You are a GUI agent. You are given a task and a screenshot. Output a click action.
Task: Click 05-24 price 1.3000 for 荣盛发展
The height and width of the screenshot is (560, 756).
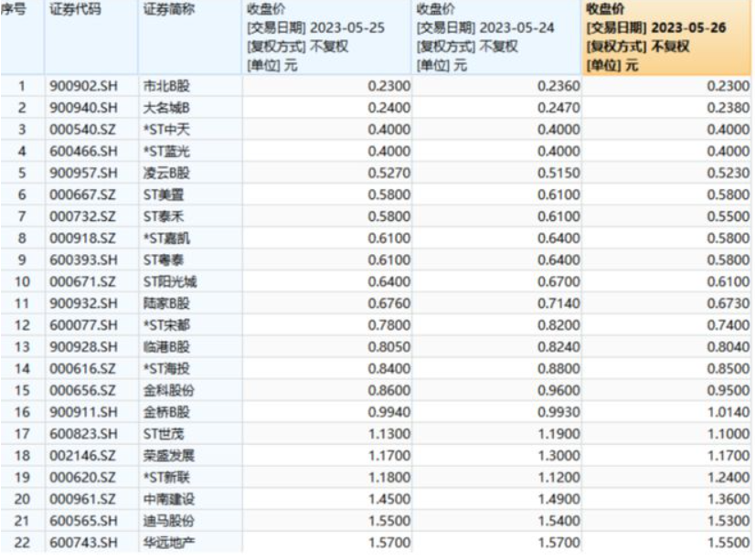pyautogui.click(x=559, y=456)
